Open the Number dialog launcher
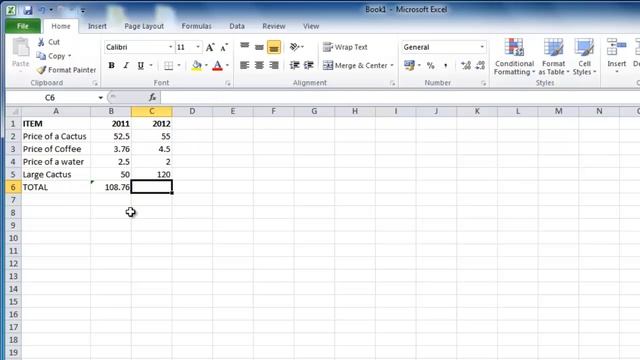The image size is (640, 360). pos(484,83)
